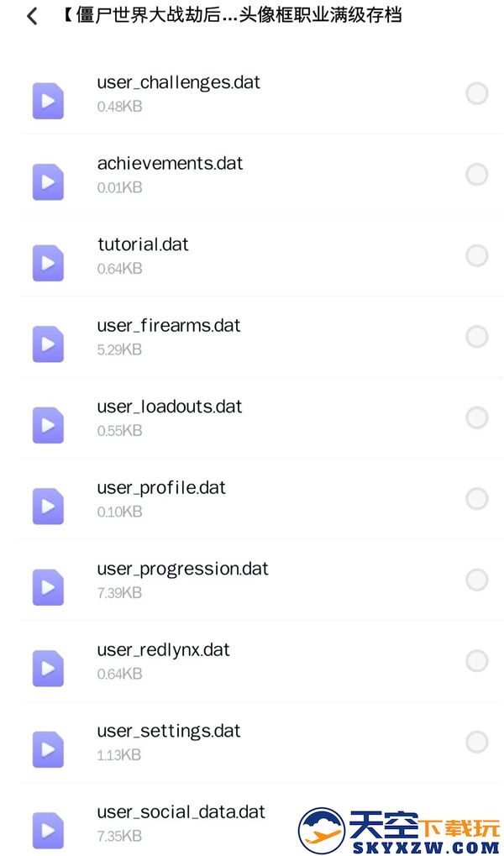Select the tutorial.dat radio button
The height and width of the screenshot is (856, 504).
pyautogui.click(x=476, y=255)
